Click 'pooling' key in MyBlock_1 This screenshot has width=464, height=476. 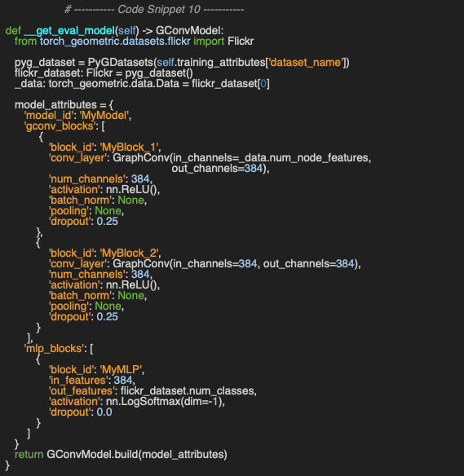[69, 211]
